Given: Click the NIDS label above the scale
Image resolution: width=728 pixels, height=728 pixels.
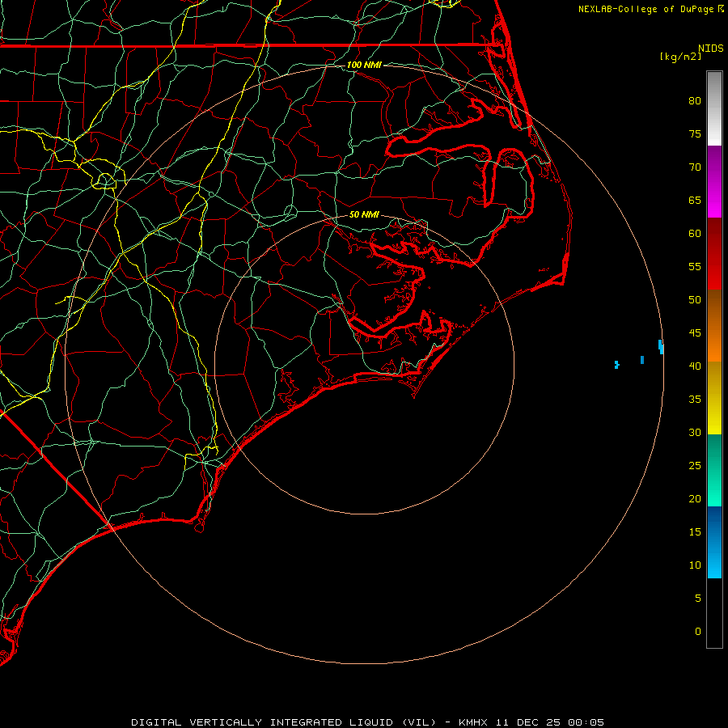Looking at the screenshot, I should pos(710,48).
